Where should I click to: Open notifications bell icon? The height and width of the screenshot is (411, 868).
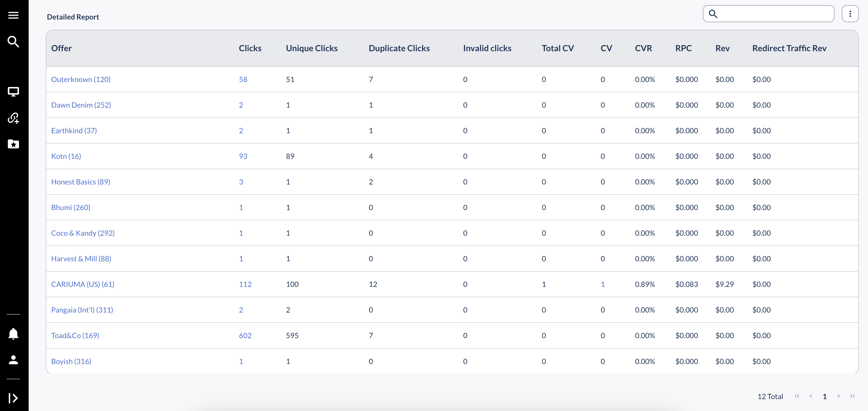(13, 334)
